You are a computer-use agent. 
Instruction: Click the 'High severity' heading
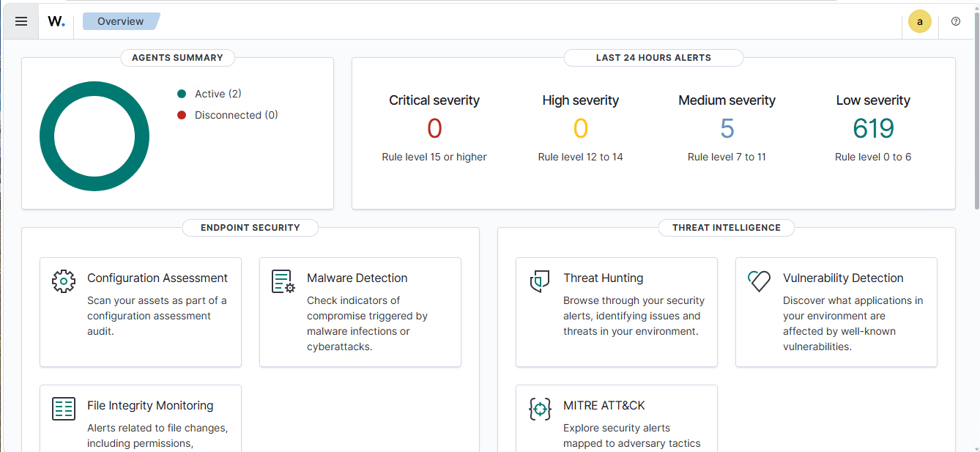coord(581,100)
